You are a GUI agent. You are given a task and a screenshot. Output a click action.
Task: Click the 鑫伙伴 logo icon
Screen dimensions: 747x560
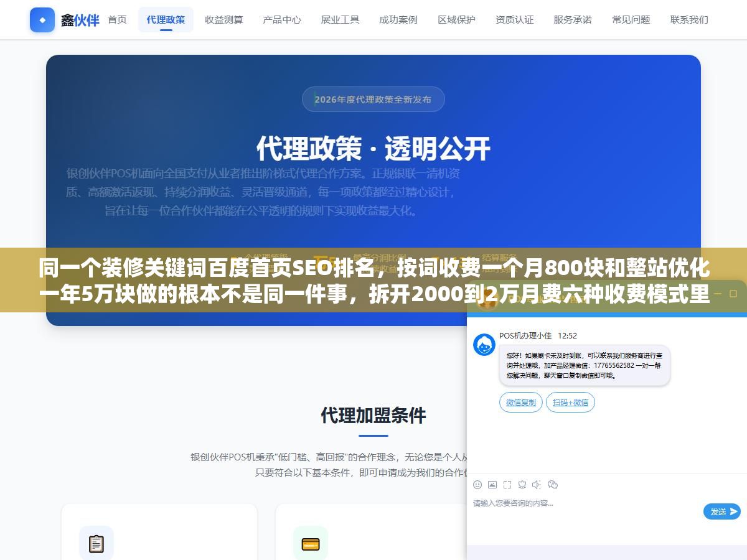coord(42,20)
